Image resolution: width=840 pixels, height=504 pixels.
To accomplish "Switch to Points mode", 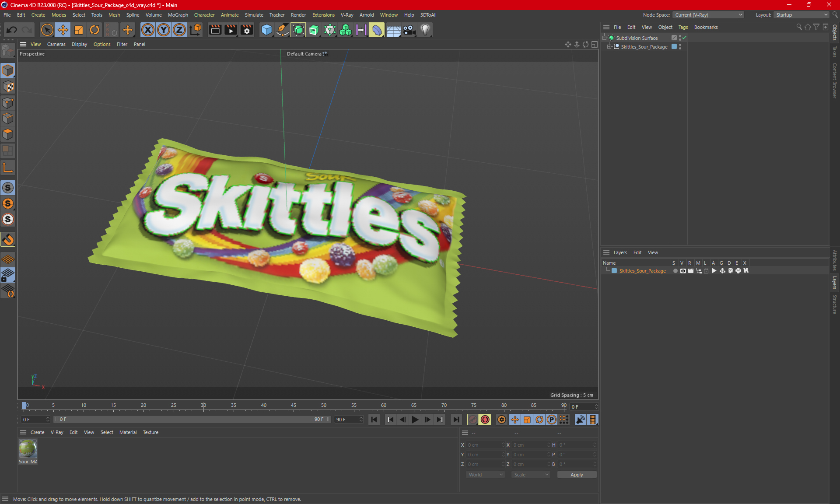I will pos(8,103).
